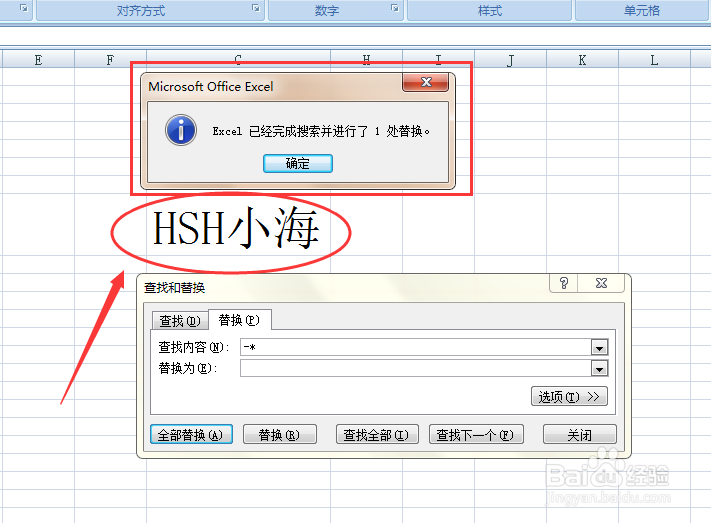The width and height of the screenshot is (711, 523).
Task: Click the 替换 button at dialog bottom
Action: pyautogui.click(x=279, y=435)
